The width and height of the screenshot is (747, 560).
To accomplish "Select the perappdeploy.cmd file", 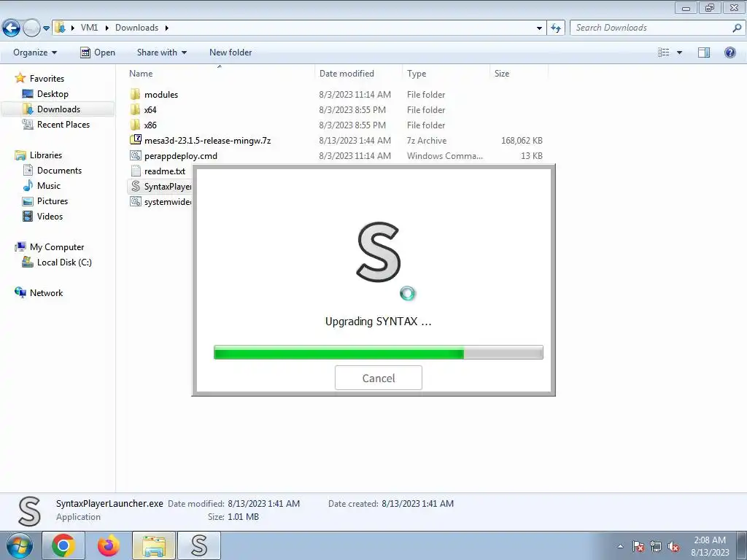I will click(181, 155).
